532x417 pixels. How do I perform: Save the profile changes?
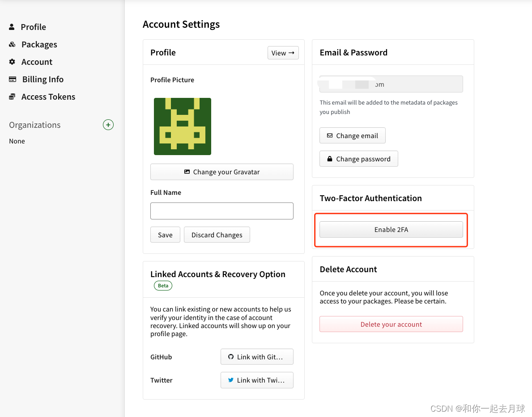click(x=165, y=235)
